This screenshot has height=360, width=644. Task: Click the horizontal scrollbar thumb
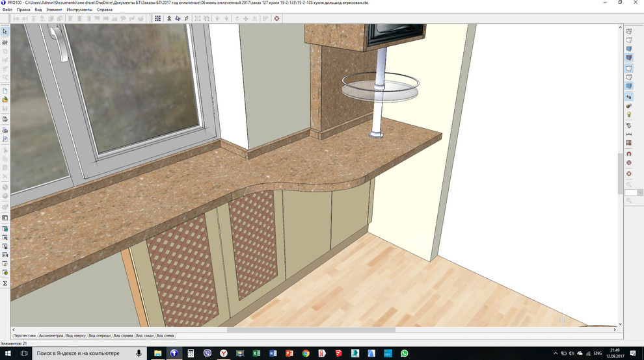pos(311,329)
